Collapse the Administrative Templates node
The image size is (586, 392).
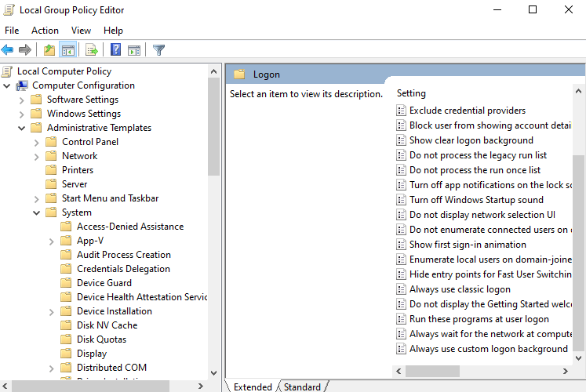coord(22,129)
